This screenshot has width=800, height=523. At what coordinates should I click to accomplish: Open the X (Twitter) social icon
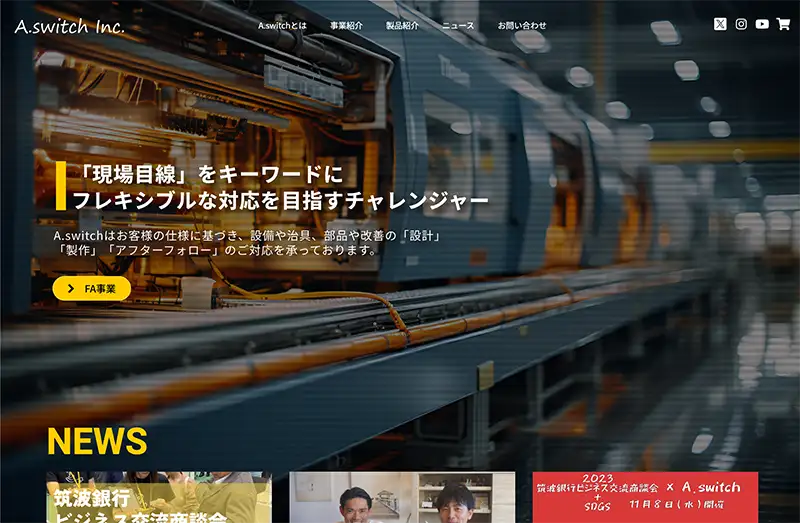(x=720, y=24)
